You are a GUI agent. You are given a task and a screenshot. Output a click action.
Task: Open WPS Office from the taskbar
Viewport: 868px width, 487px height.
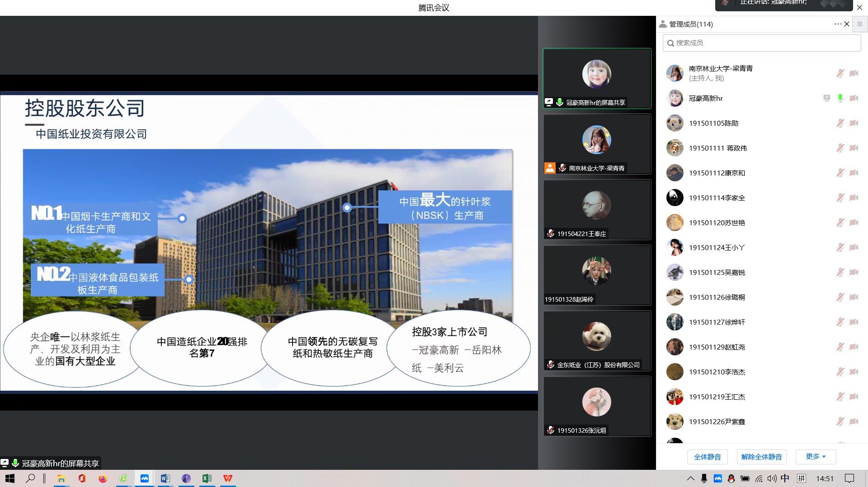(x=228, y=478)
